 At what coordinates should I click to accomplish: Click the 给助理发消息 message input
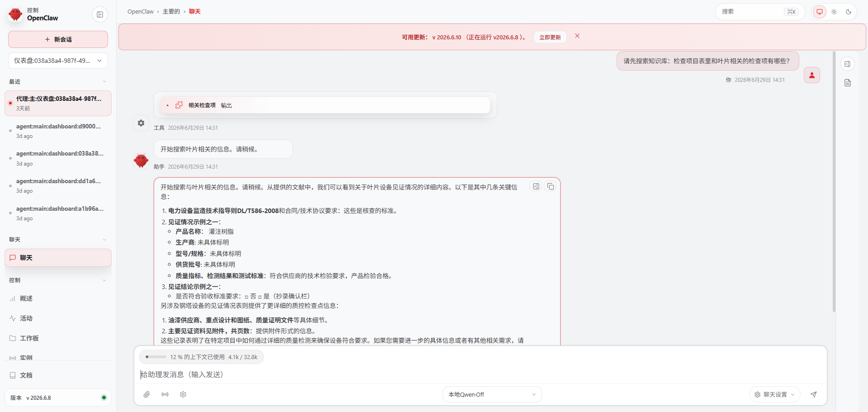(x=480, y=374)
